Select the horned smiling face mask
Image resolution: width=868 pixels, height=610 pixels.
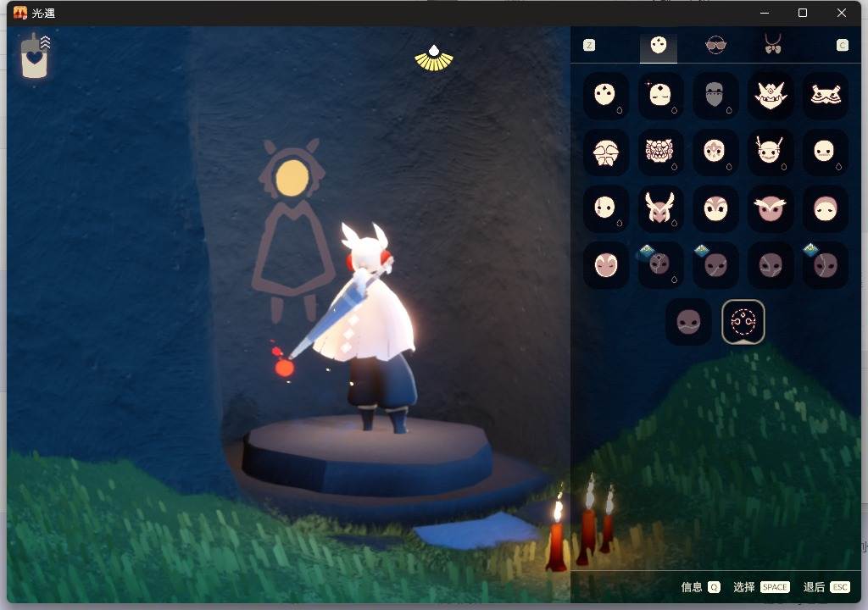(771, 152)
